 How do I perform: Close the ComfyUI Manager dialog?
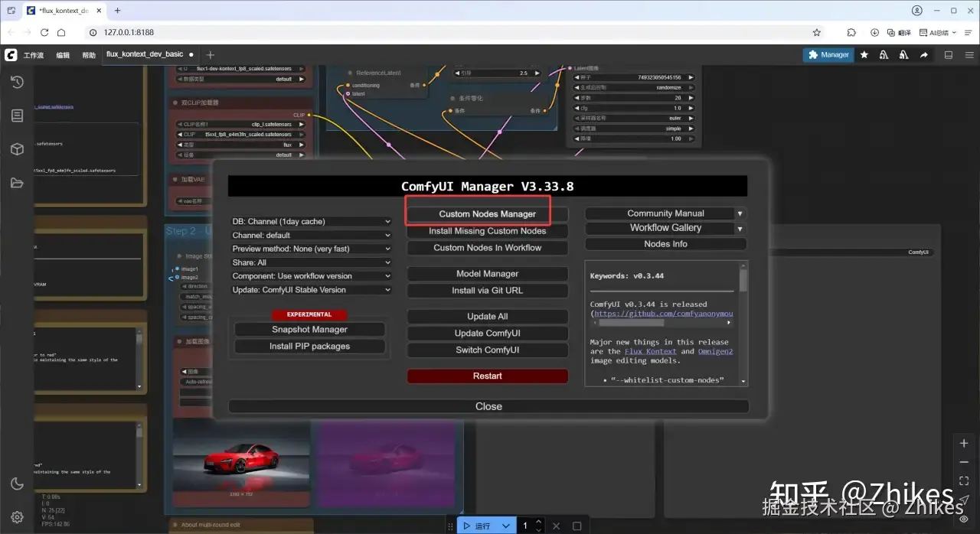pos(488,406)
